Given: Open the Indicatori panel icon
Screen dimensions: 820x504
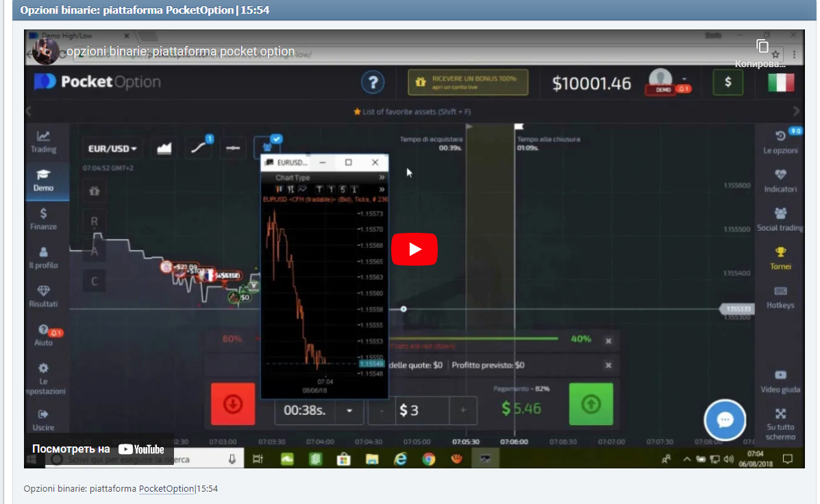Looking at the screenshot, I should [780, 180].
